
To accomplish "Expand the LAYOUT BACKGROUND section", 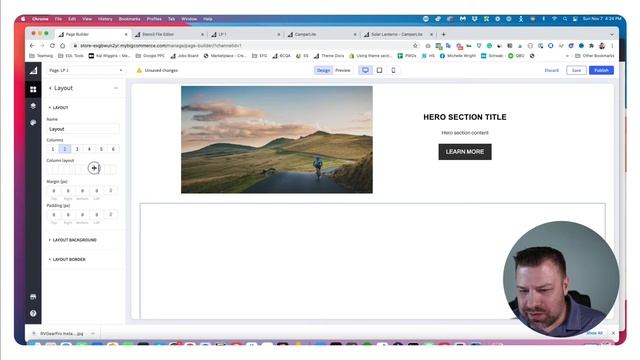I will 73,240.
